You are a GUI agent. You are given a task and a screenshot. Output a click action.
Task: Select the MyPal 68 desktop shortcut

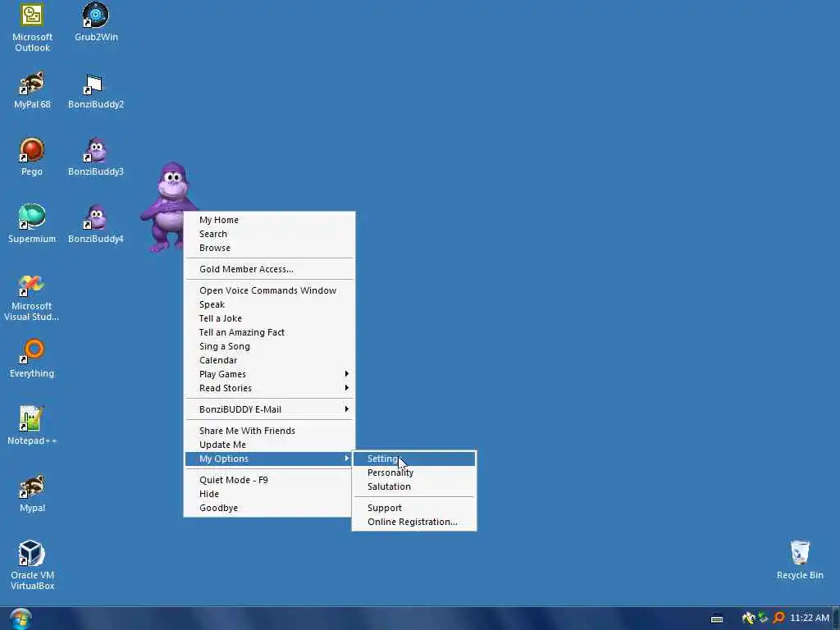click(x=32, y=90)
